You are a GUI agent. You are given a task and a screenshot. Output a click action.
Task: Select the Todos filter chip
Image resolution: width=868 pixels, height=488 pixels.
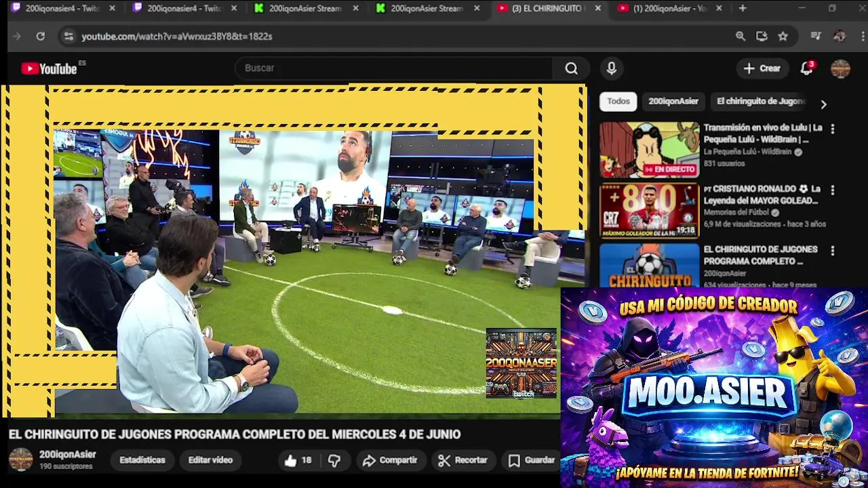point(618,102)
